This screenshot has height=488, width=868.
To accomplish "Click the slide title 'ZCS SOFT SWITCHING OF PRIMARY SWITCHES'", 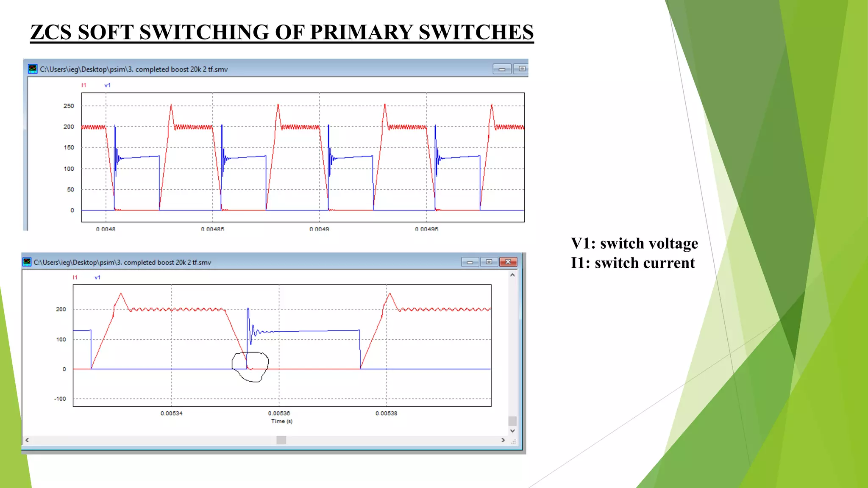I will [282, 32].
